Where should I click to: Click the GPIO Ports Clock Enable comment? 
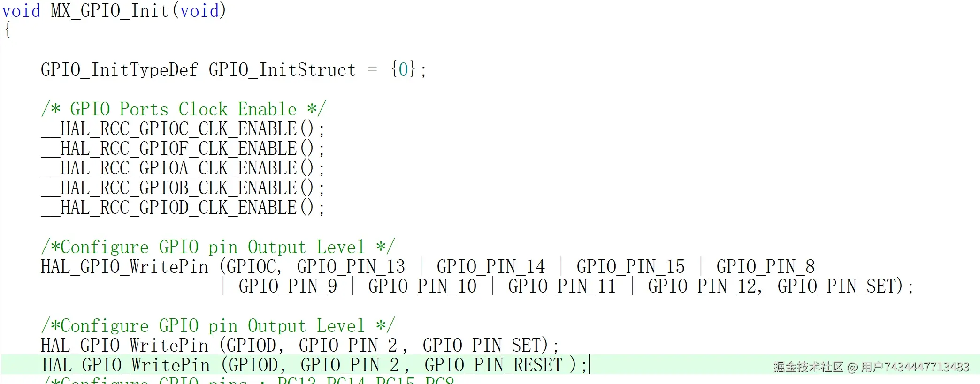coord(183,109)
